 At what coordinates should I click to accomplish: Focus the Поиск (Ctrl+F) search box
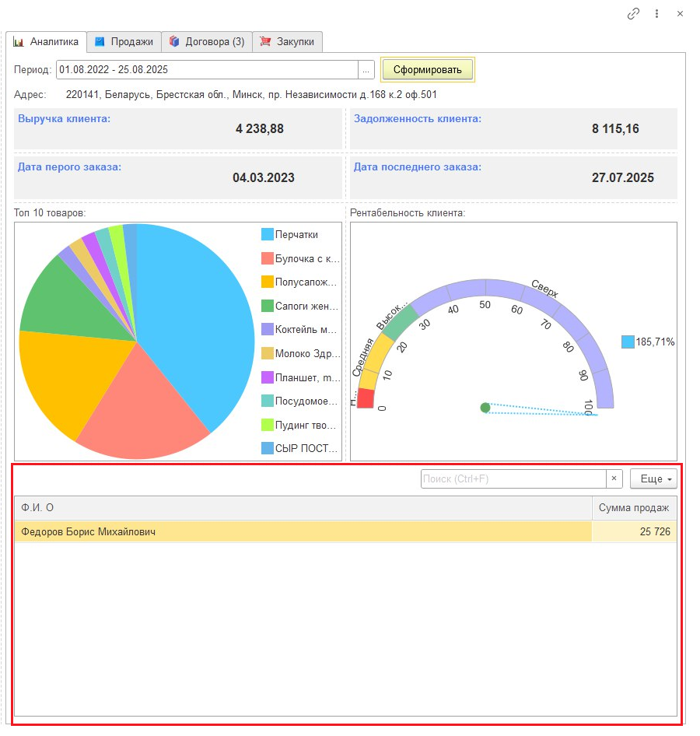coord(513,479)
